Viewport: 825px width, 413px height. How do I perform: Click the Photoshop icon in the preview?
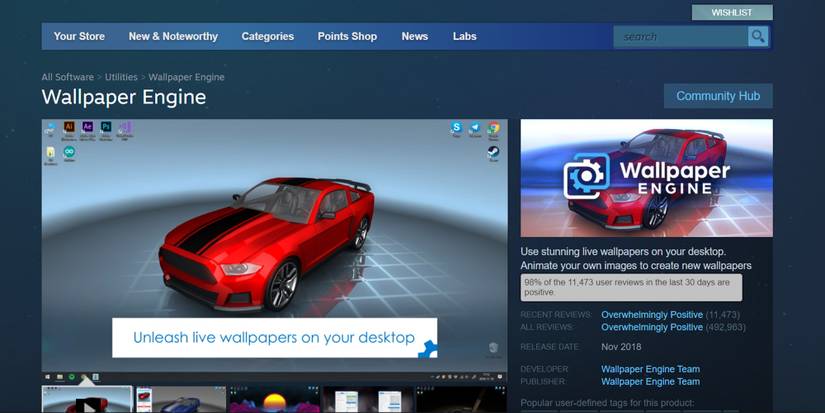(106, 128)
